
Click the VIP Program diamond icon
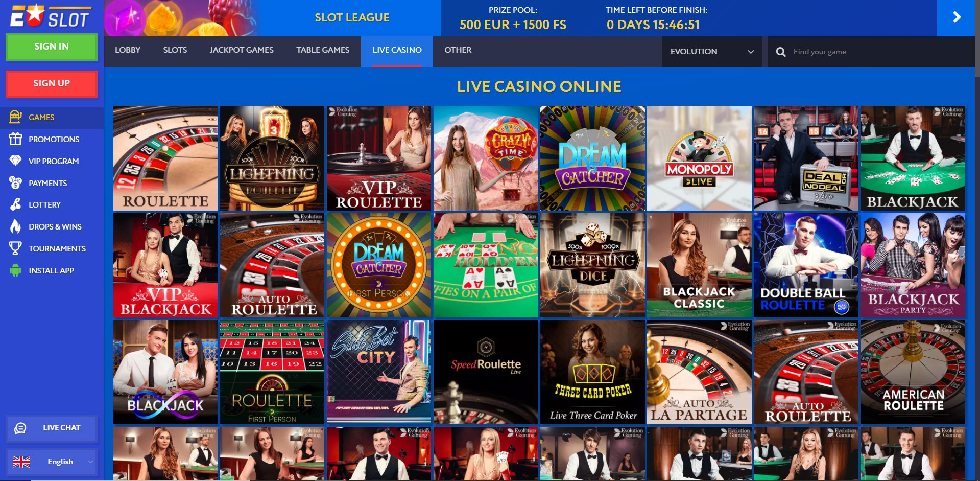[x=15, y=161]
